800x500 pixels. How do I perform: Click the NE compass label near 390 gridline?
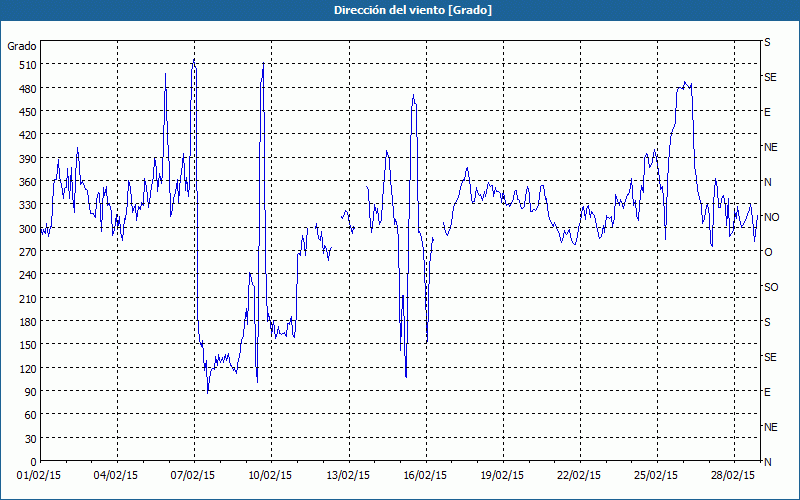pos(771,147)
